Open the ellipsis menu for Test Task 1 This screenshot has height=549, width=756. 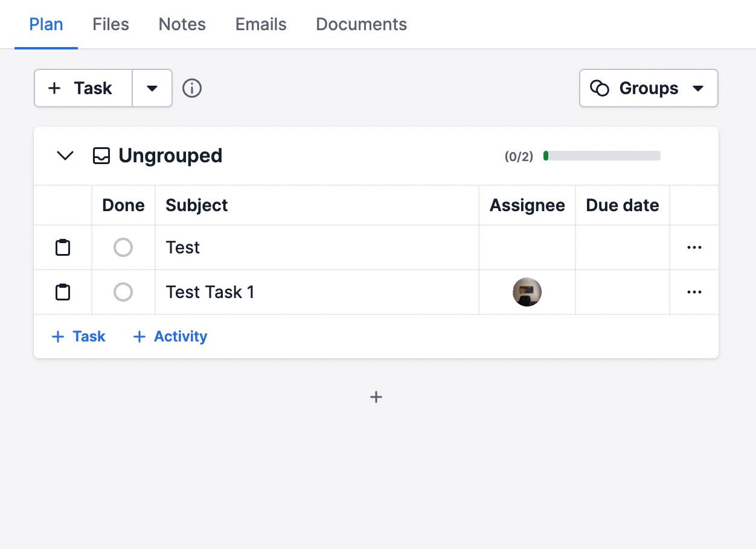click(694, 292)
